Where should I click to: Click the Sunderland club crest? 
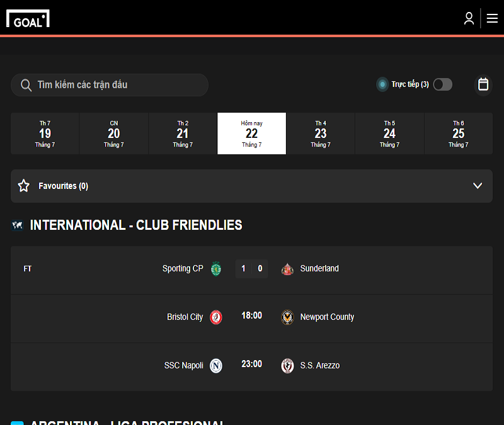pyautogui.click(x=287, y=269)
